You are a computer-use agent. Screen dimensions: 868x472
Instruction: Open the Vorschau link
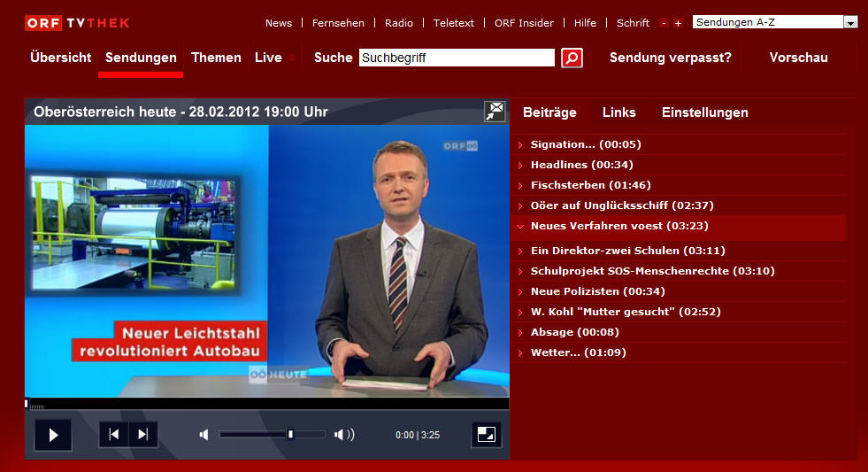[798, 58]
